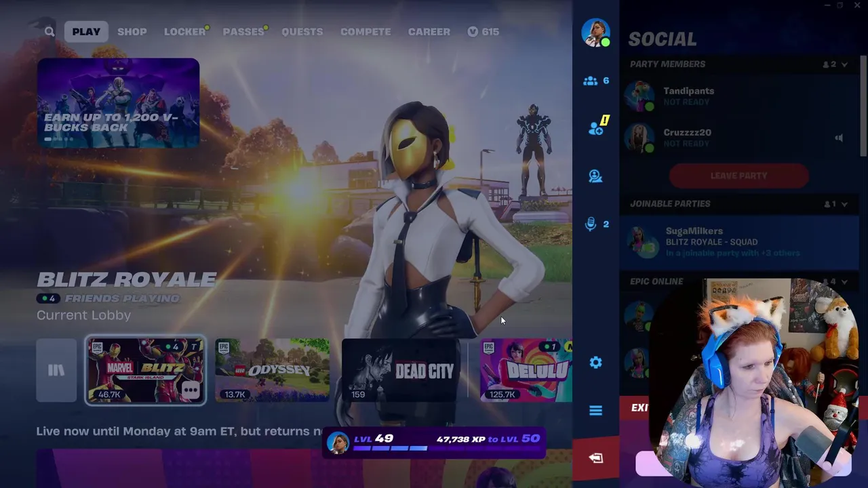Open the Earn V-Bucks Back promo banner
Screen dimensions: 868x488
[x=118, y=102]
